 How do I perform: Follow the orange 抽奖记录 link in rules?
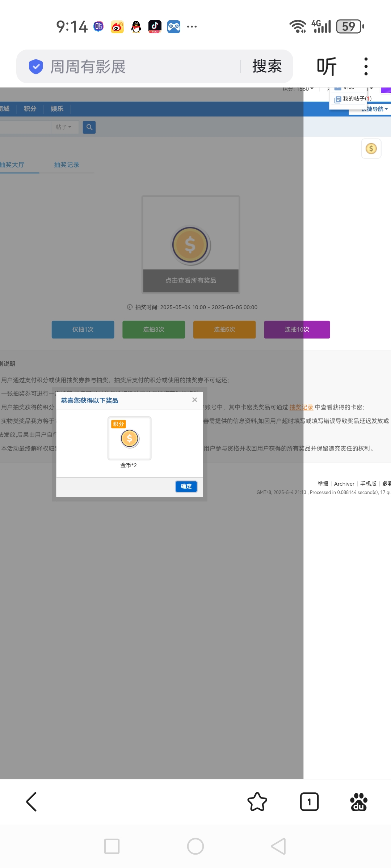(x=301, y=407)
